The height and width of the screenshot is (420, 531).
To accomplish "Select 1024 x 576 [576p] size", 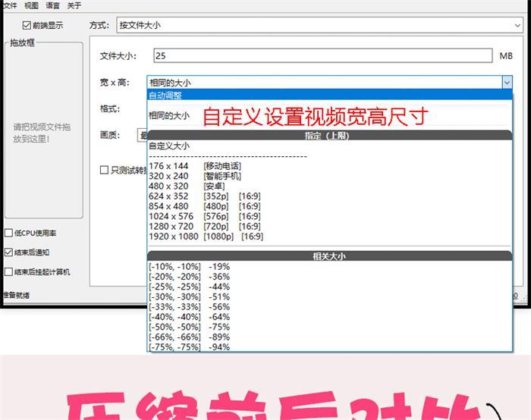I will (330, 216).
